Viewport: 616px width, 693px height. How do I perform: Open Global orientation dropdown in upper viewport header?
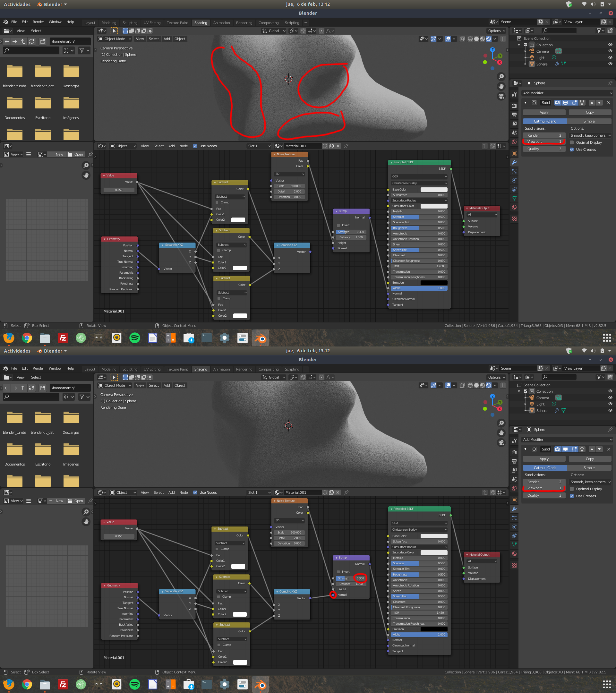[274, 31]
